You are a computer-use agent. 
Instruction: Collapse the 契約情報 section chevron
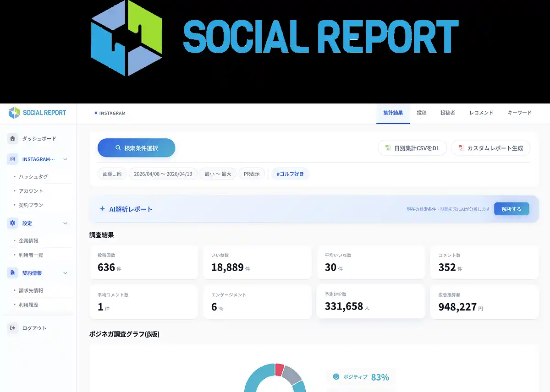(65, 273)
